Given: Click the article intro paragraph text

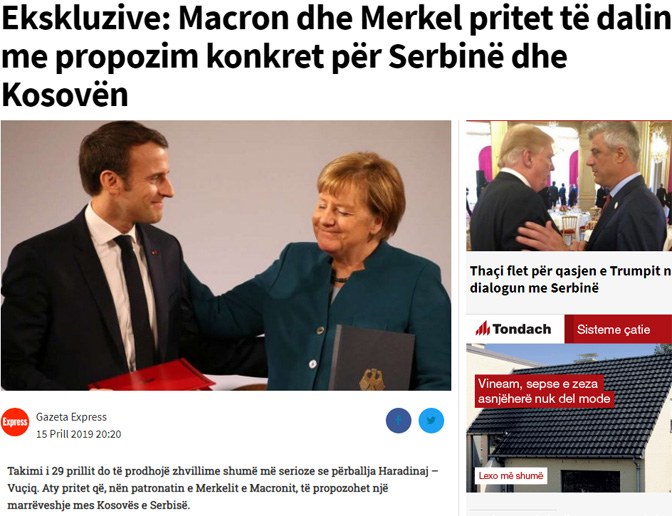Looking at the screenshot, I should [222, 488].
